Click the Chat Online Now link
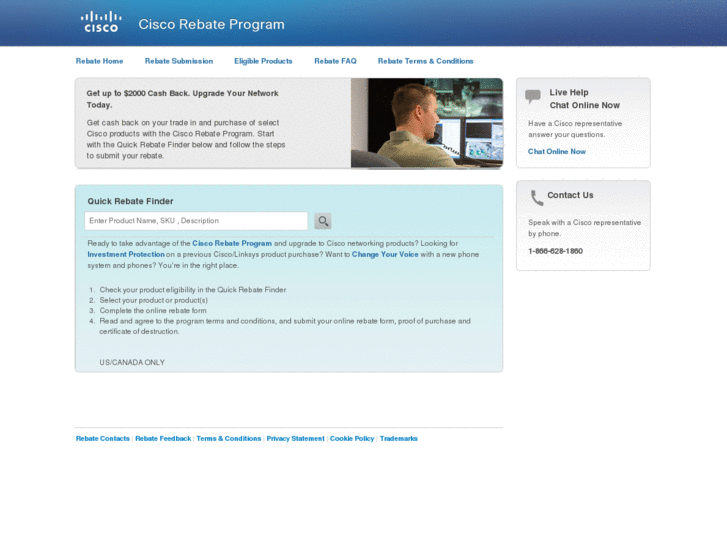 click(x=557, y=152)
